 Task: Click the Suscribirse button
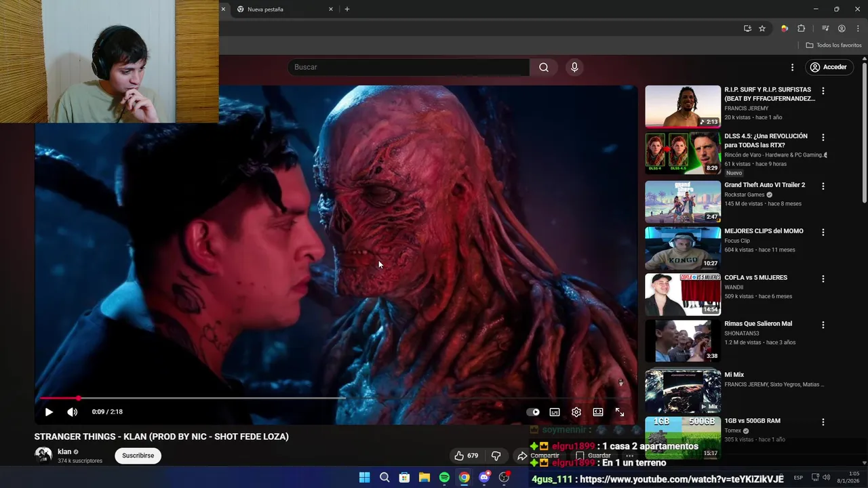point(138,455)
